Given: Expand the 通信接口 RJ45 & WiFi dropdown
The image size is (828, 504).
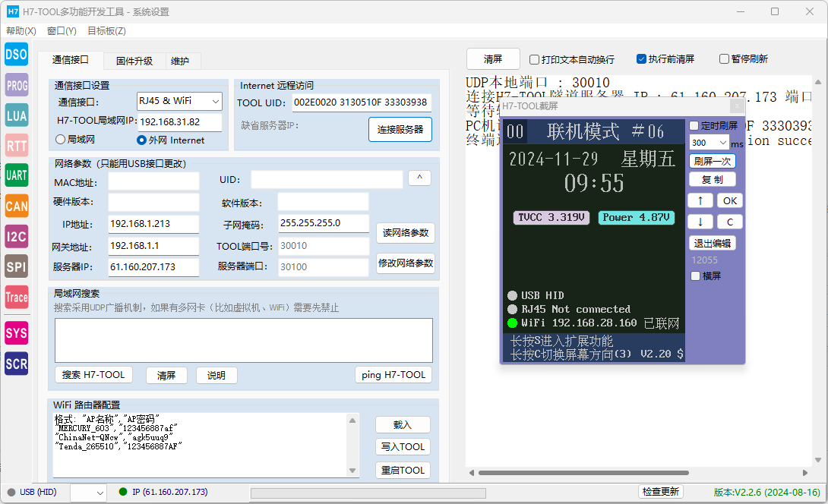Looking at the screenshot, I should tap(179, 101).
